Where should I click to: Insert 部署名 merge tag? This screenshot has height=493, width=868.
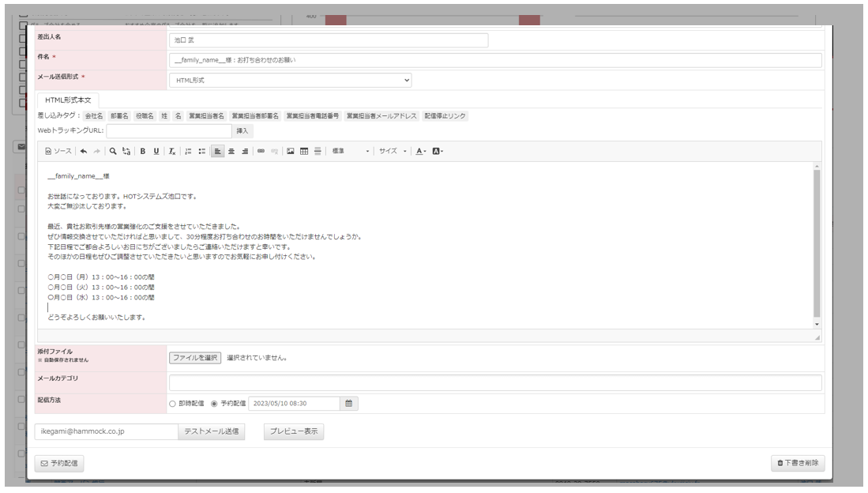coord(119,116)
